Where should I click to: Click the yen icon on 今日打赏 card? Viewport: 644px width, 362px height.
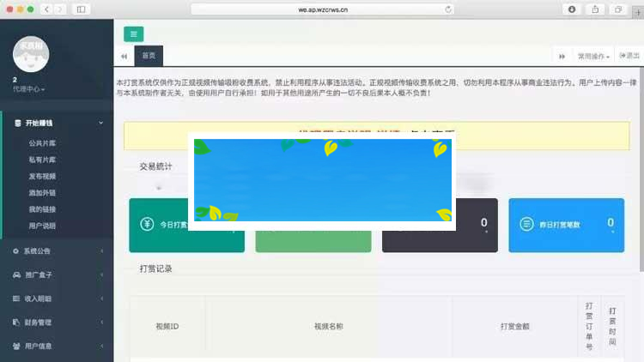click(147, 225)
